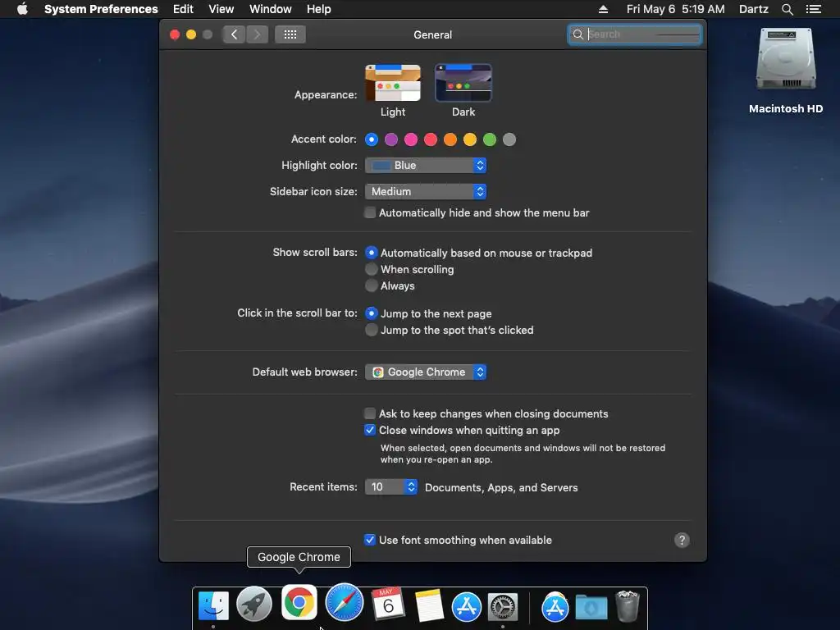Image resolution: width=840 pixels, height=630 pixels.
Task: Select Jump to the spot that's clicked
Action: click(x=372, y=330)
